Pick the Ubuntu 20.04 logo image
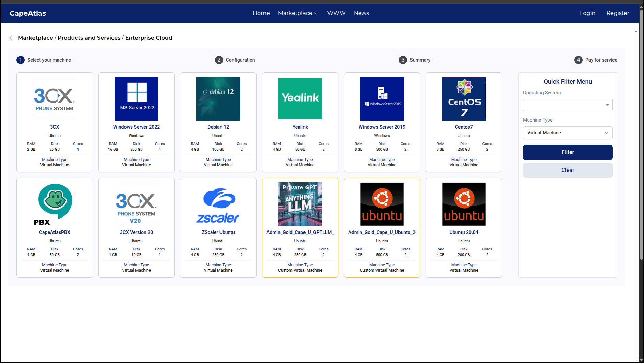Screen dimensions: 644x363 464,204
